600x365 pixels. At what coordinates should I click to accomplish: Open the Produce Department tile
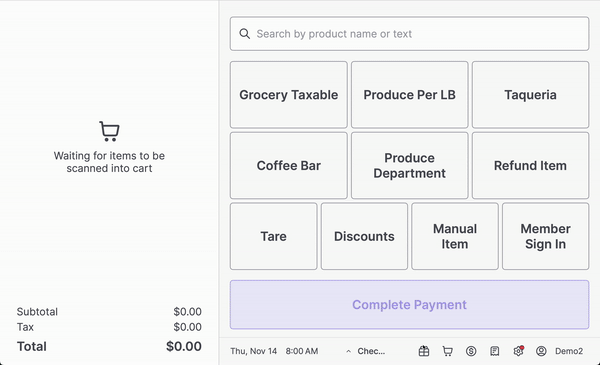click(x=409, y=165)
